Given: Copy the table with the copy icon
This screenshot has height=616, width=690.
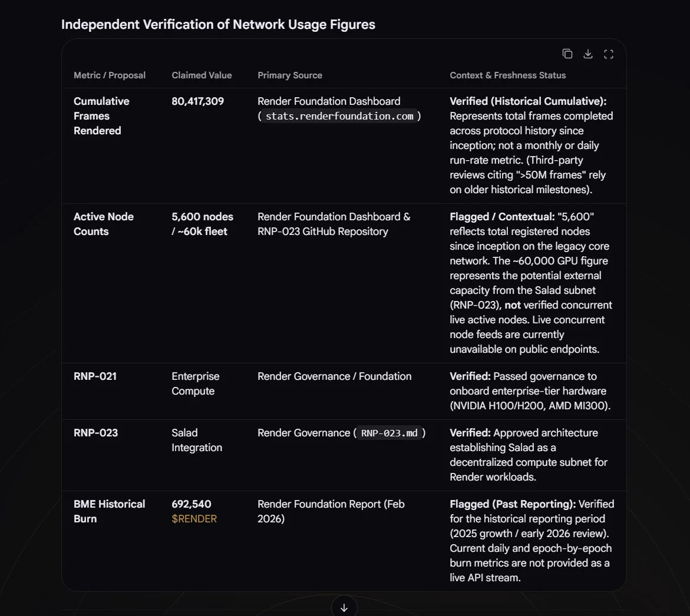Looking at the screenshot, I should pos(567,54).
